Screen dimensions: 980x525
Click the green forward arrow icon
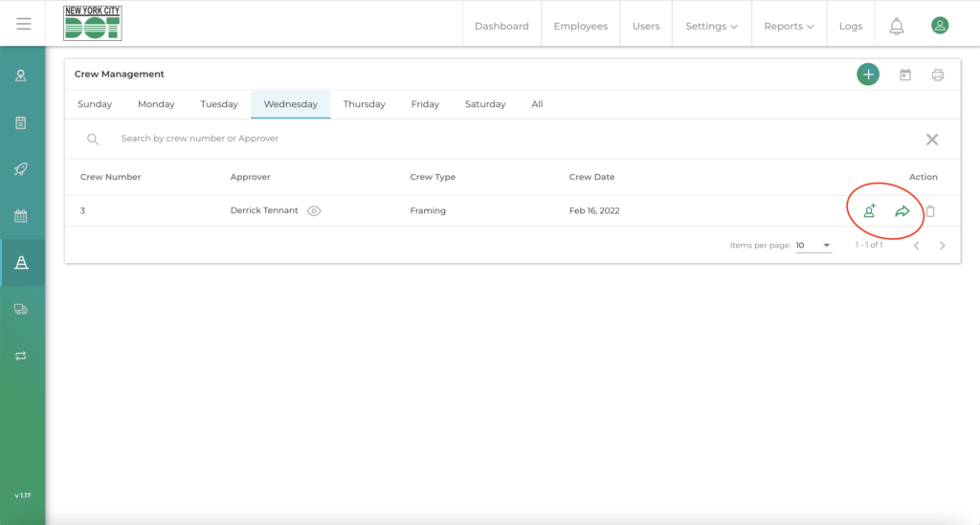pyautogui.click(x=902, y=211)
